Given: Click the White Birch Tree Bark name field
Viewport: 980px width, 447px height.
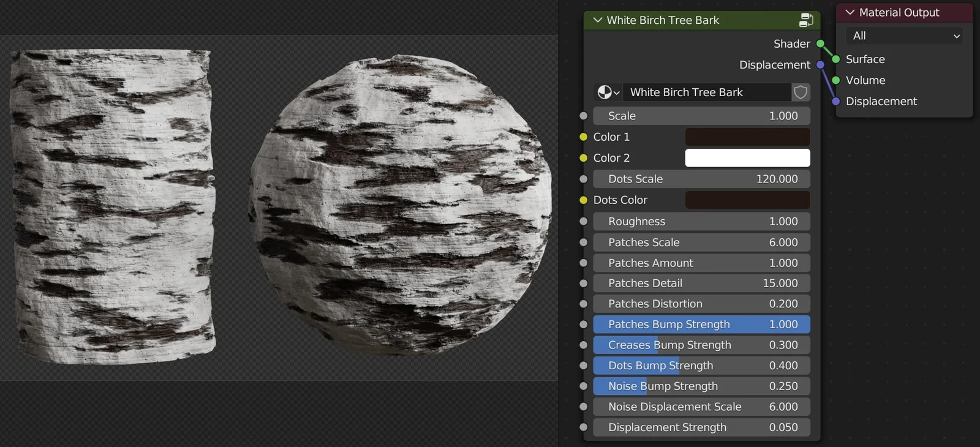Looking at the screenshot, I should (x=707, y=92).
